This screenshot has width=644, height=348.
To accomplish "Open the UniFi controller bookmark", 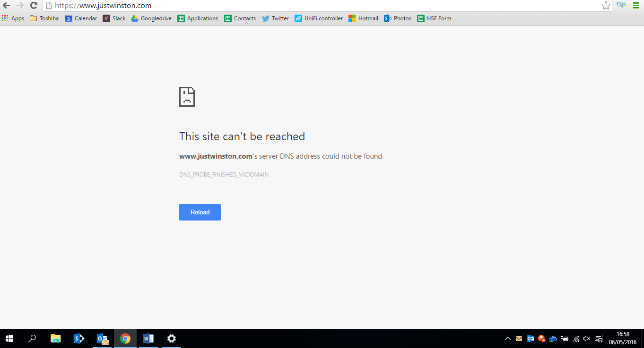I will pyautogui.click(x=319, y=18).
